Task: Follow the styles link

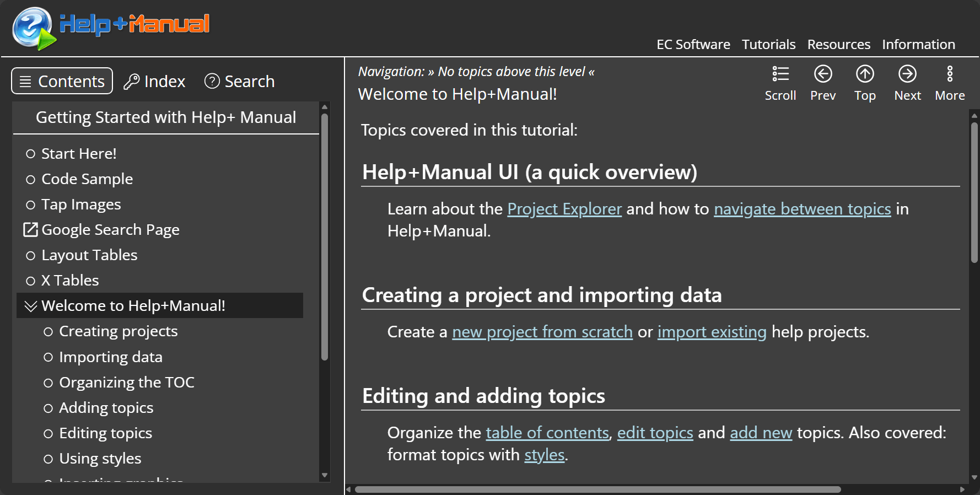Action: [545, 455]
